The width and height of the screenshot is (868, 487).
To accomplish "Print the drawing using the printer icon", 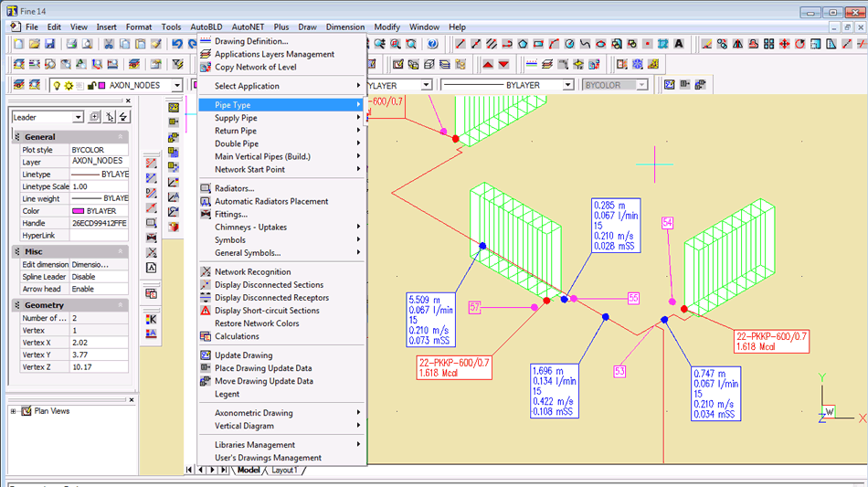I will (71, 44).
